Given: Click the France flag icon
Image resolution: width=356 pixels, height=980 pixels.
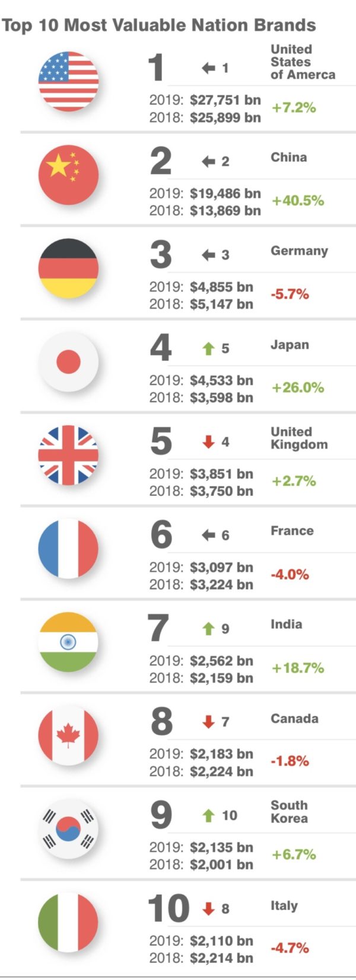Looking at the screenshot, I should coord(68,548).
